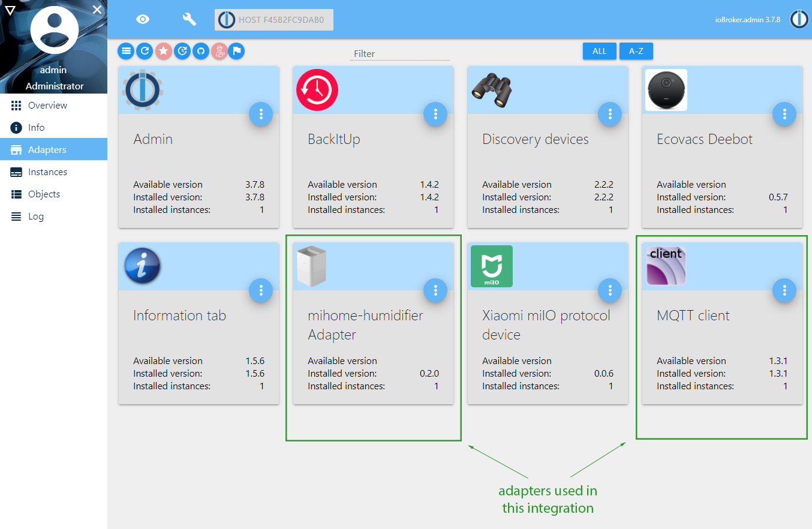Select the Adapters menu item
The width and height of the screenshot is (812, 529).
point(53,150)
